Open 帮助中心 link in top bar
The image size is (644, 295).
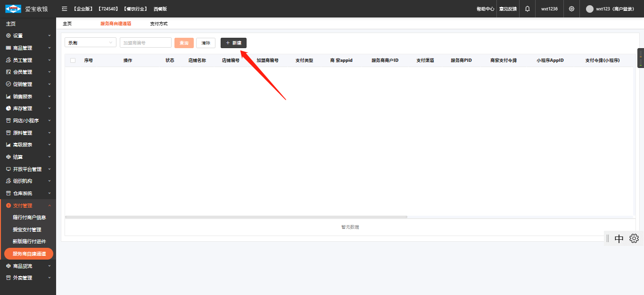tap(485, 8)
